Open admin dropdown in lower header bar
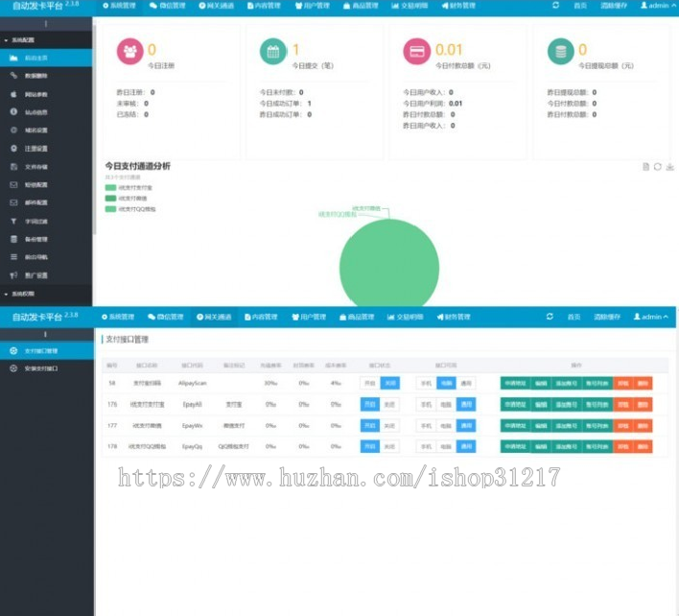The width and height of the screenshot is (679, 616). click(x=651, y=317)
